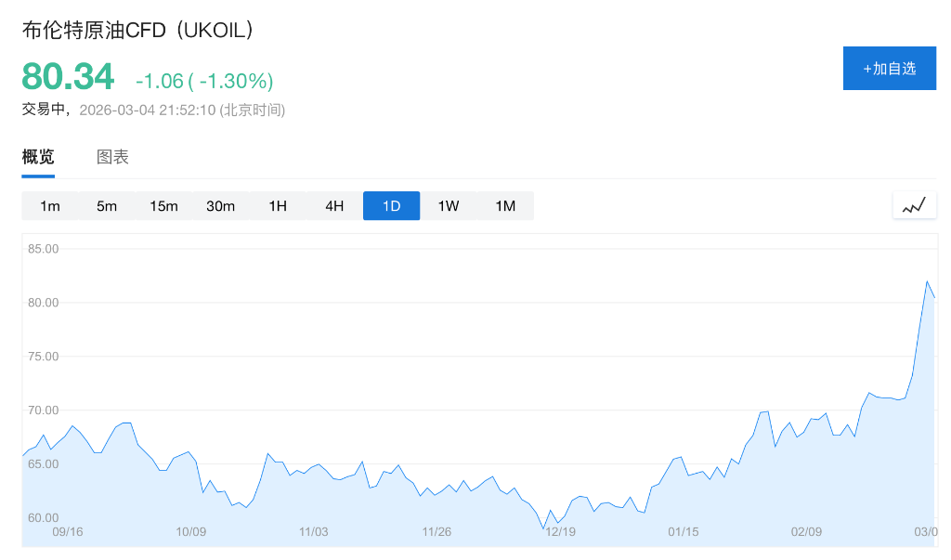Select the 1m timeframe
The height and width of the screenshot is (560, 951).
tap(50, 206)
